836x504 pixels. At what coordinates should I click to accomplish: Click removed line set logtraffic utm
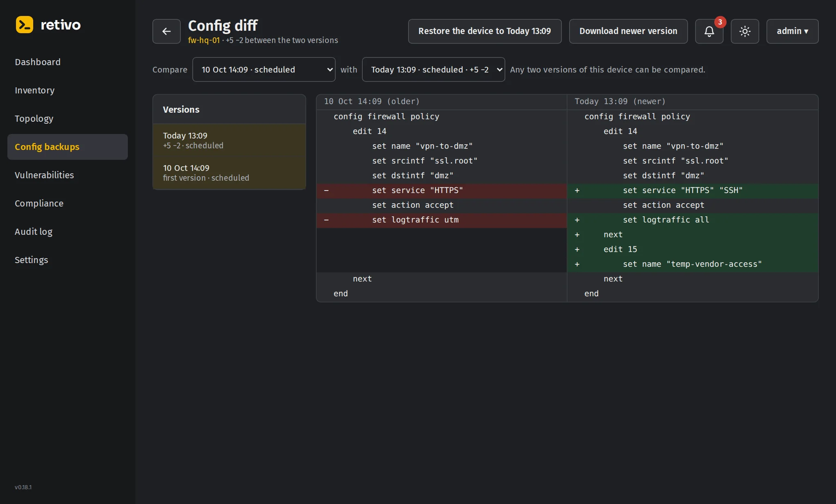(441, 220)
